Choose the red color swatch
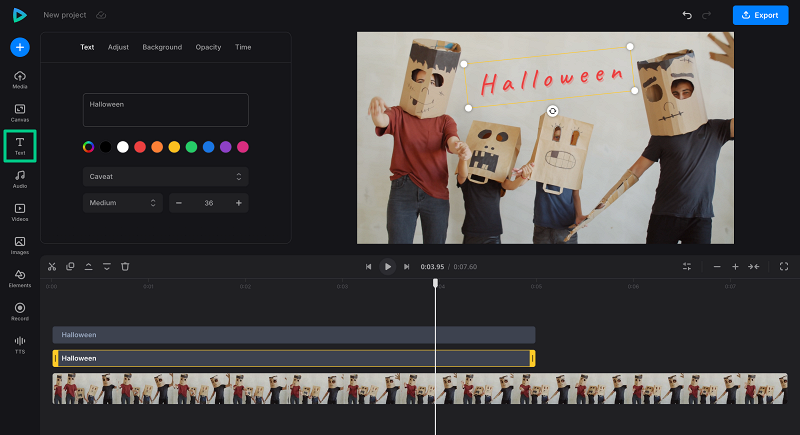Image resolution: width=800 pixels, height=435 pixels. 140,147
